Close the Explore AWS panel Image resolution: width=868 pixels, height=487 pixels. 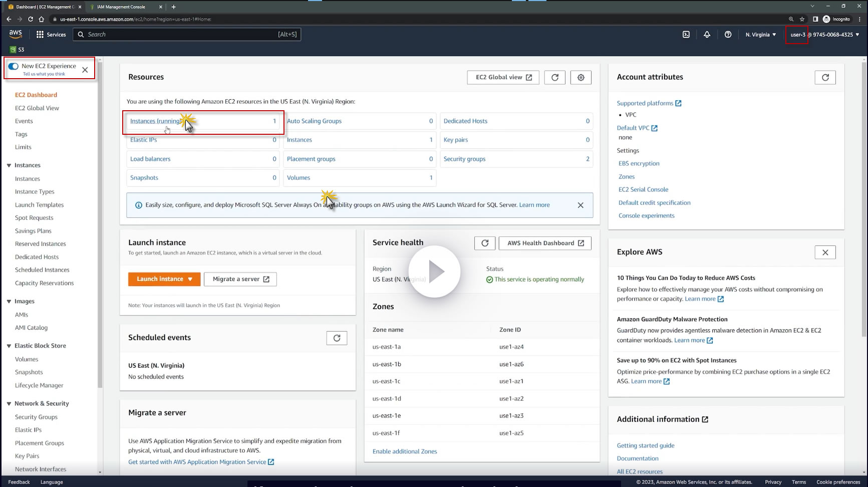pos(825,253)
